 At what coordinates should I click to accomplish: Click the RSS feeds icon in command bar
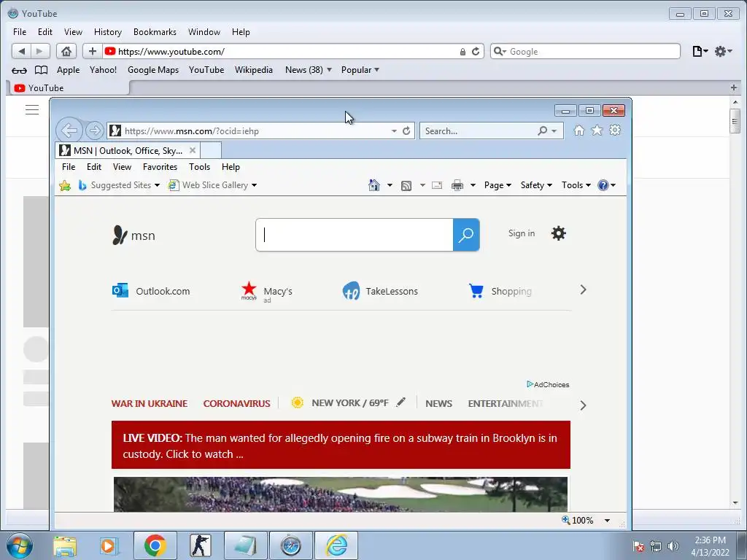point(406,186)
